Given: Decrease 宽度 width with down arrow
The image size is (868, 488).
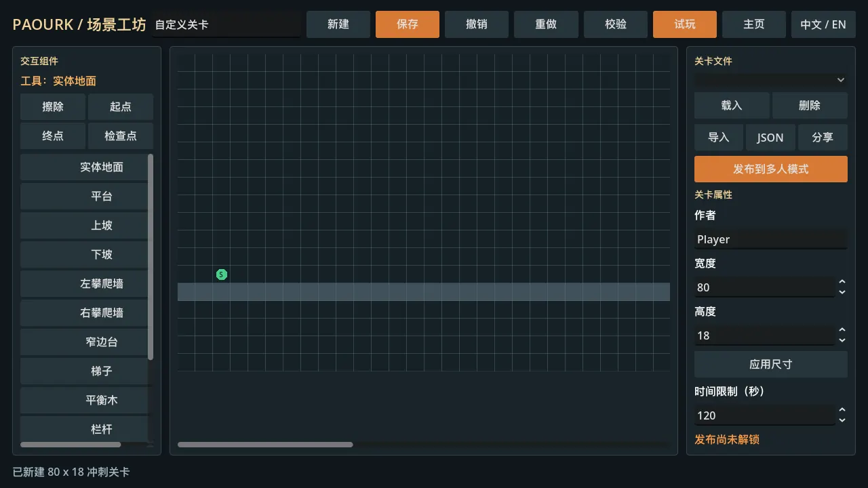Looking at the screenshot, I should [x=842, y=292].
